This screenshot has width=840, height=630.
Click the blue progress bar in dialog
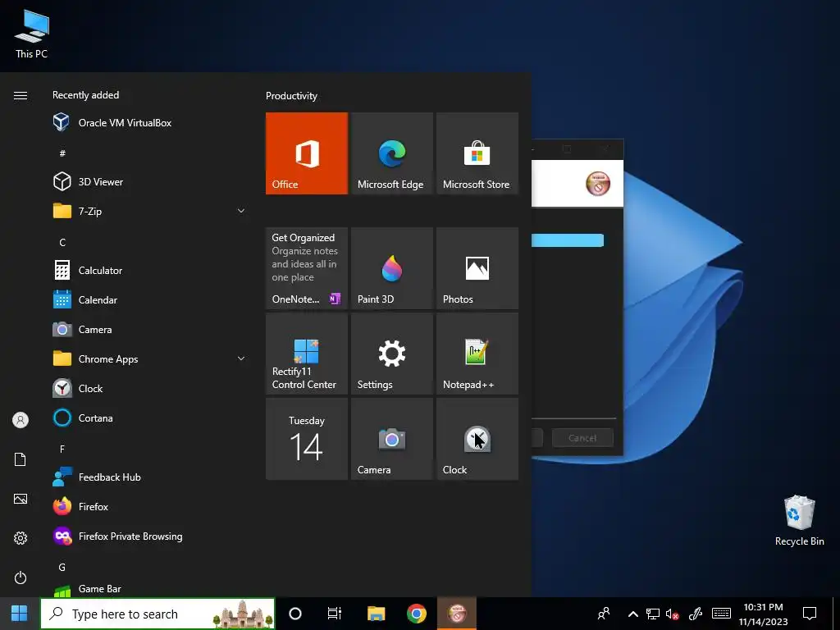click(568, 240)
